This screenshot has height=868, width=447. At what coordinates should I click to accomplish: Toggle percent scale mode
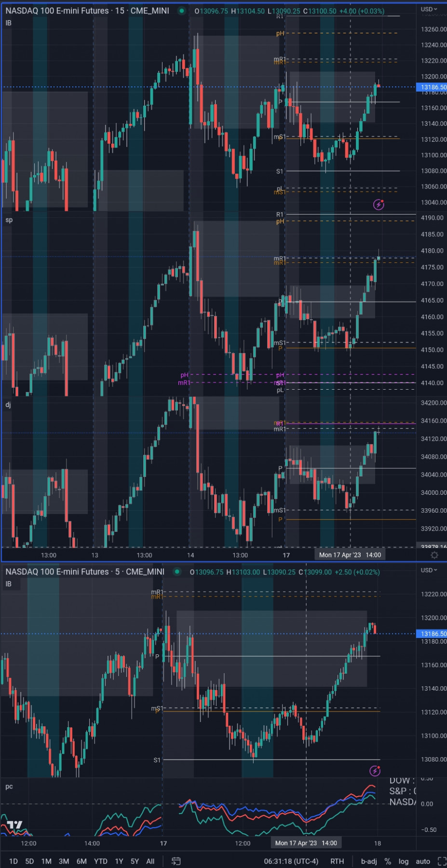pos(388,861)
